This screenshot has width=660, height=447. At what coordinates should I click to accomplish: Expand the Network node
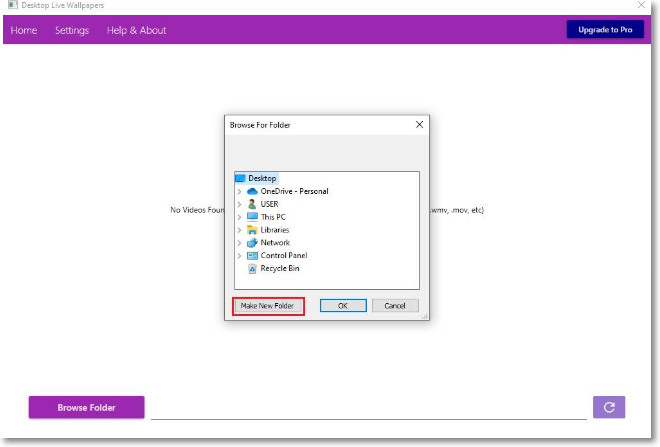240,243
